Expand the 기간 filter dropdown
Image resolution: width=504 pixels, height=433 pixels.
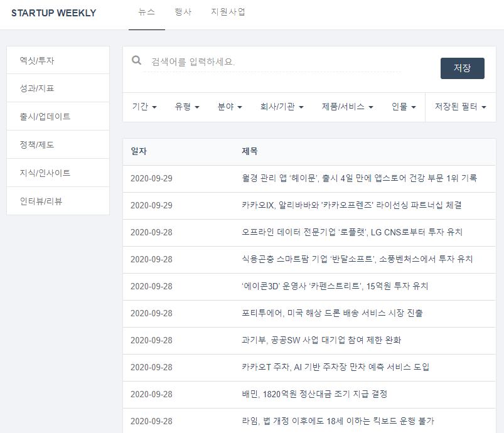[144, 107]
